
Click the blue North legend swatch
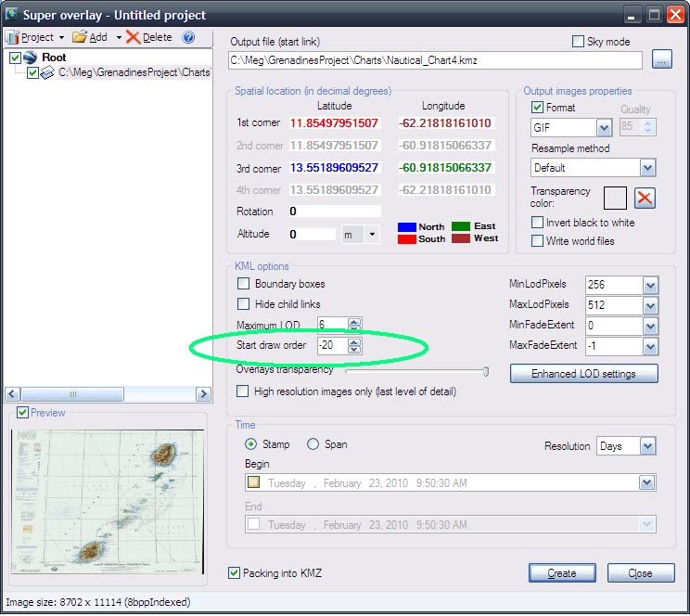[406, 227]
